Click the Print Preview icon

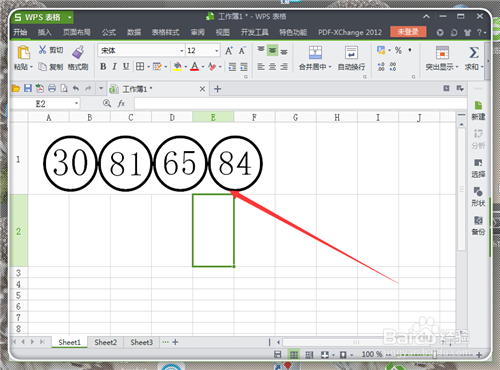point(64,88)
